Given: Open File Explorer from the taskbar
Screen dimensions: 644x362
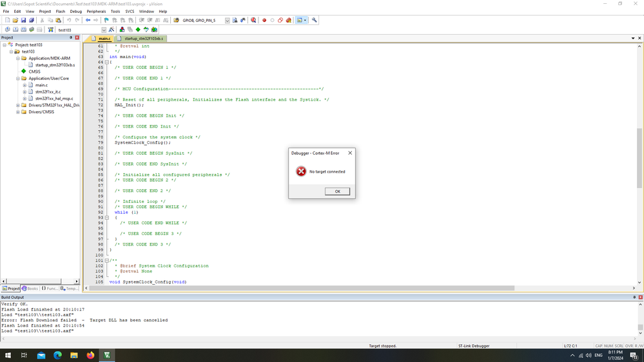Looking at the screenshot, I should point(74,355).
